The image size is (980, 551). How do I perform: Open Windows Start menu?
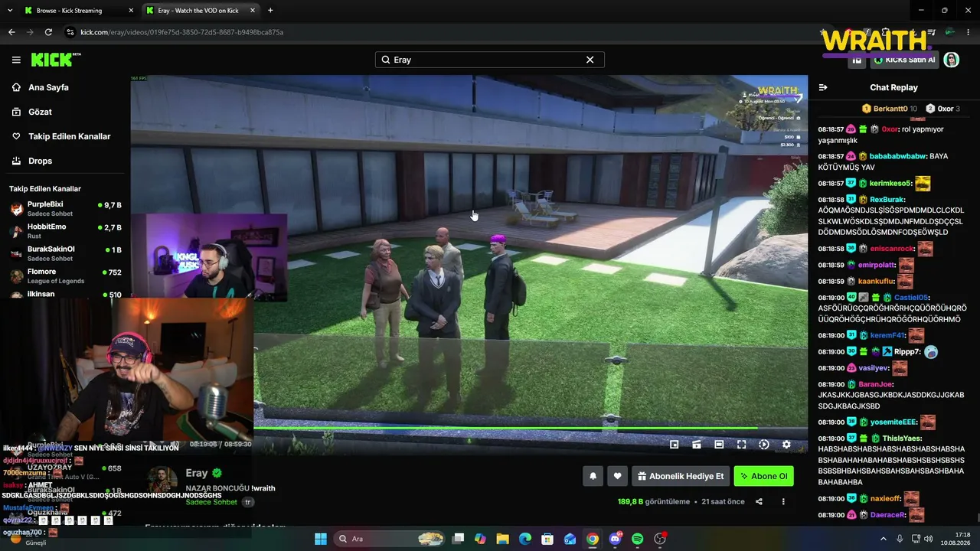pos(320,539)
